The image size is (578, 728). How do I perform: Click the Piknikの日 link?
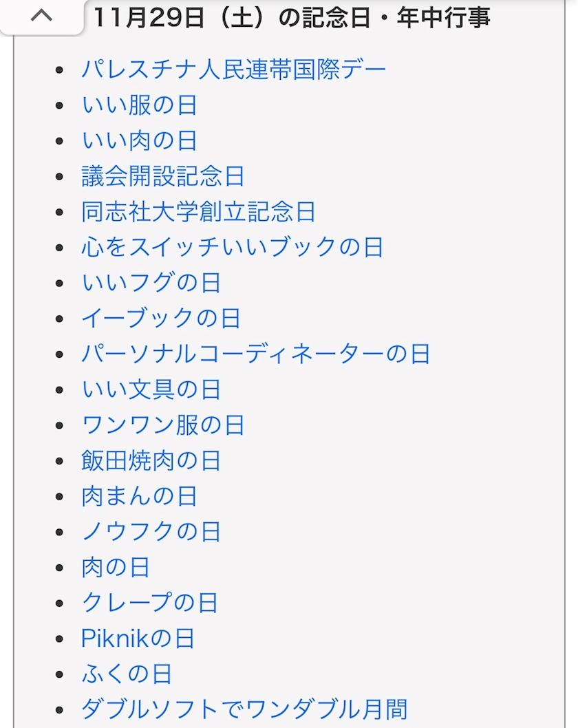pyautogui.click(x=138, y=639)
